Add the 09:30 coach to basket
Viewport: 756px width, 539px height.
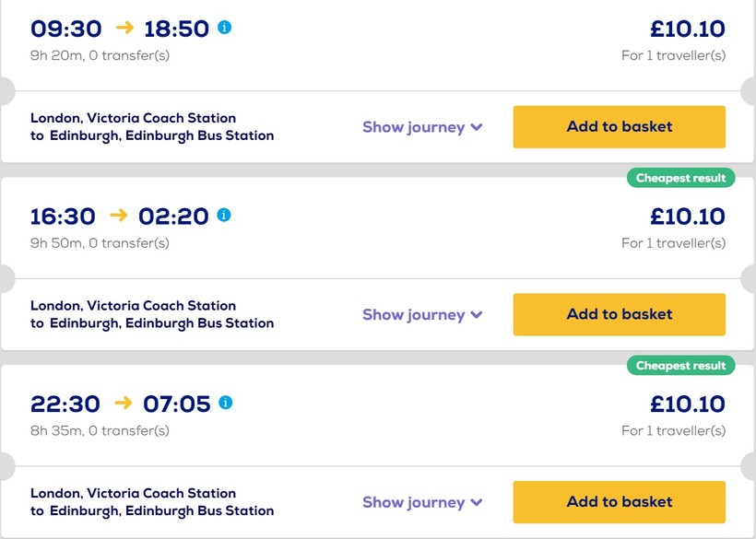(x=619, y=126)
